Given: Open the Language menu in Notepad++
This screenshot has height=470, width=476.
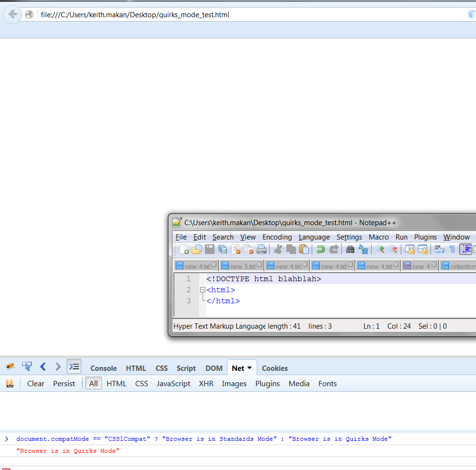Looking at the screenshot, I should pyautogui.click(x=314, y=237).
